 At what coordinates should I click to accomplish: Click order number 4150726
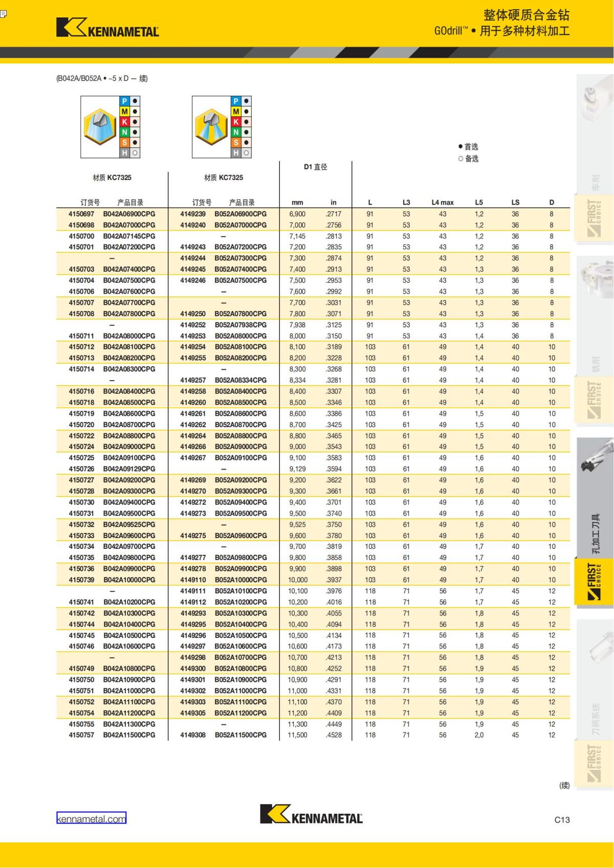(x=81, y=469)
